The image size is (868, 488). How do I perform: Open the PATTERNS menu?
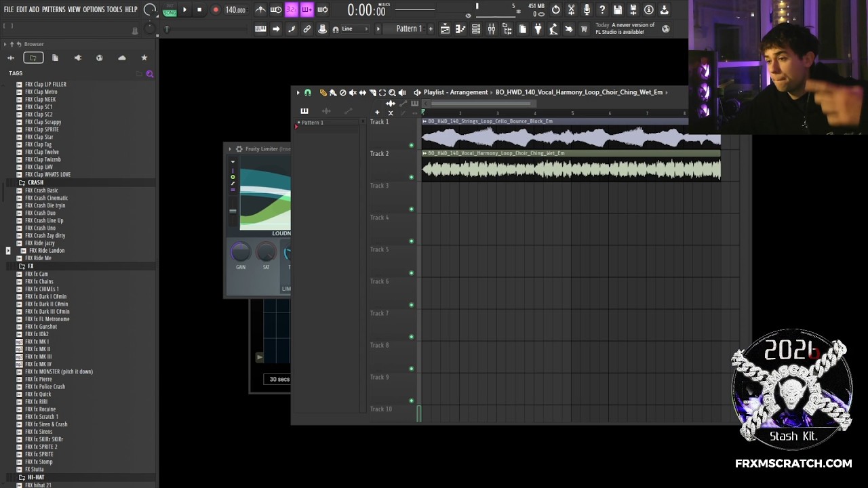[x=54, y=9]
